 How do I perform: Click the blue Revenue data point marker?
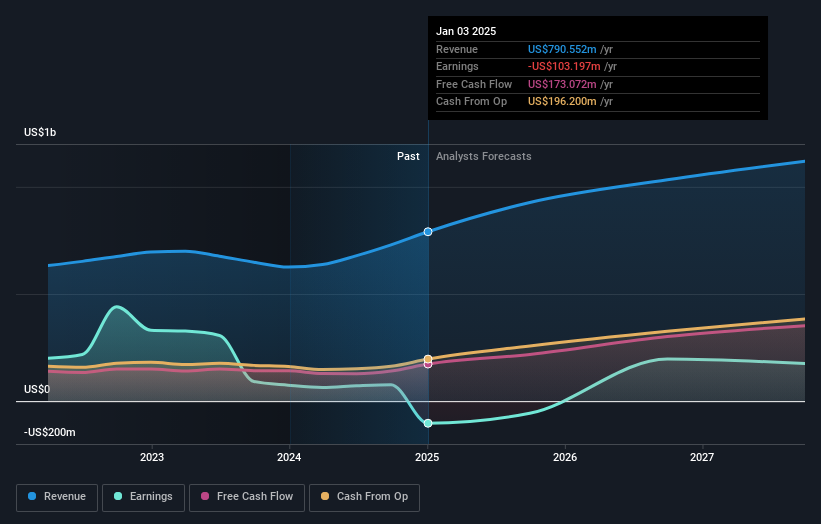[x=428, y=231]
